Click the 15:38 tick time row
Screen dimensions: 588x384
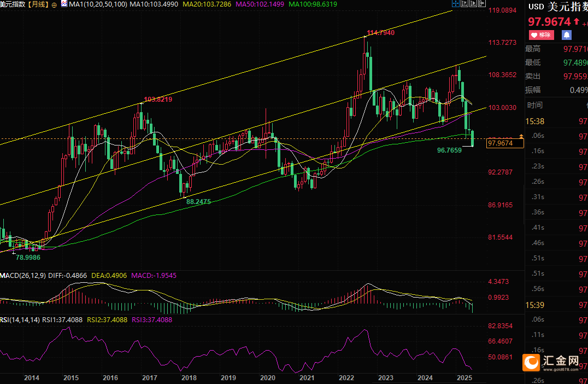pos(556,121)
